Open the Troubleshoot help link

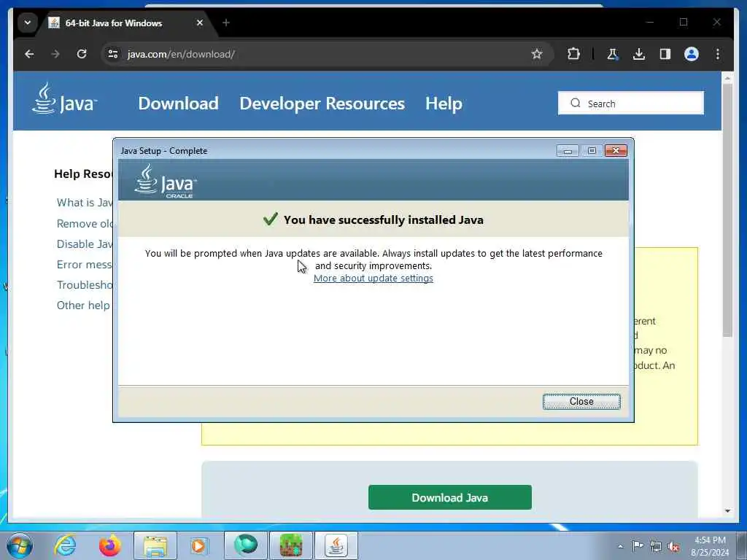[x=85, y=285]
